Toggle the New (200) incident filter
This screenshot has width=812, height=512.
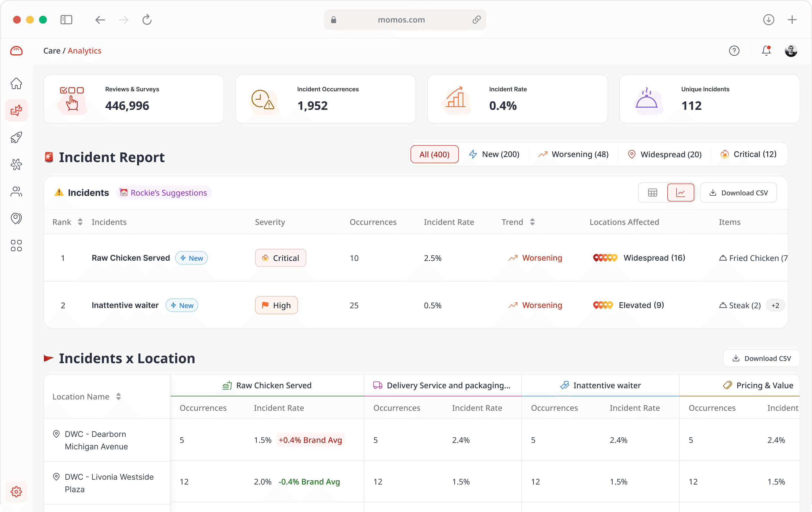[495, 154]
